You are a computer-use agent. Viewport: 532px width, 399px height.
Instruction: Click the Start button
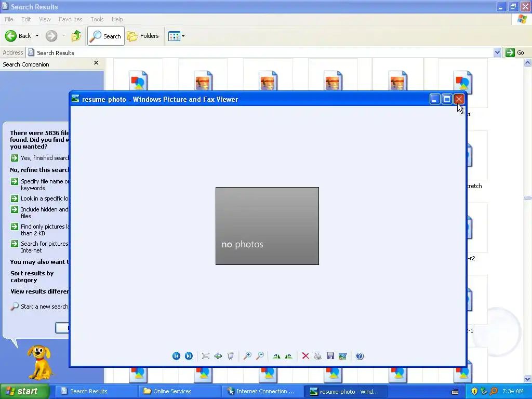25,391
